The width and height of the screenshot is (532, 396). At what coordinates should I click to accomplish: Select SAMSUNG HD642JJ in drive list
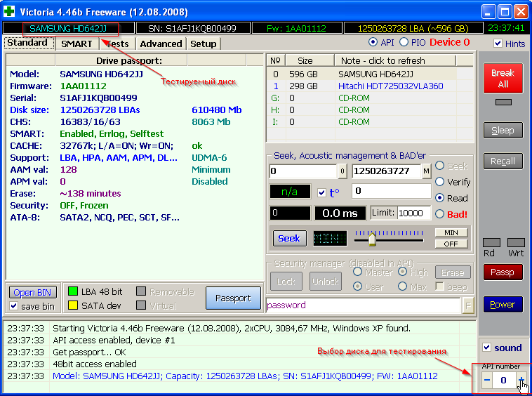coord(370,74)
